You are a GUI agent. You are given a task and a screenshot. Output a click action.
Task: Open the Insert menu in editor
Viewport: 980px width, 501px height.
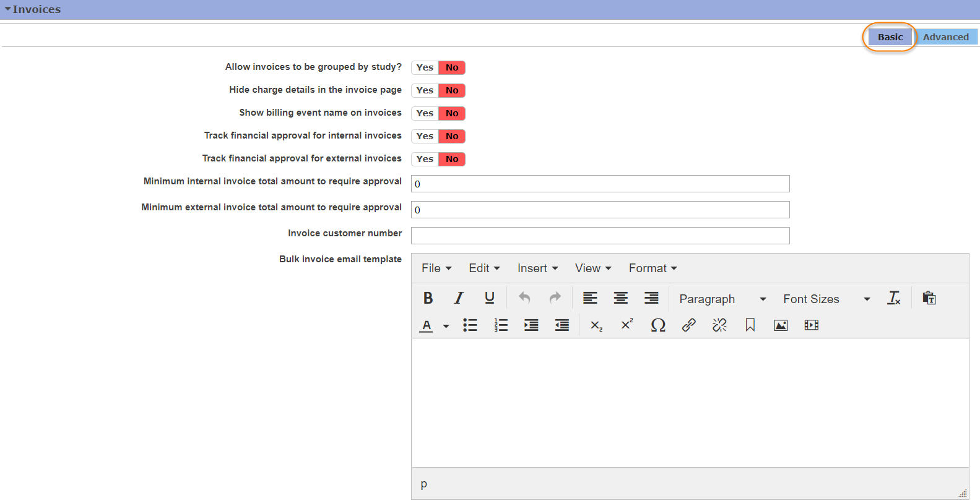click(x=537, y=268)
